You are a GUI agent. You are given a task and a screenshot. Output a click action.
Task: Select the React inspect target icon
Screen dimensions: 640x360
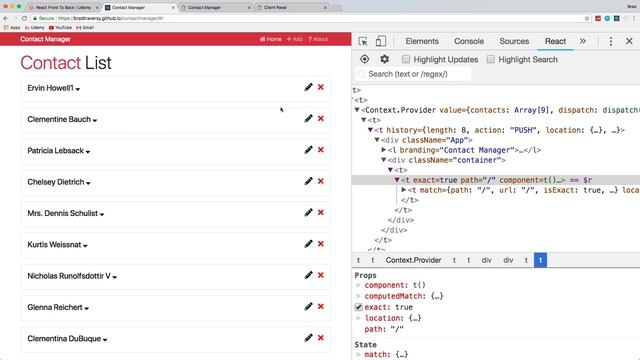click(364, 59)
